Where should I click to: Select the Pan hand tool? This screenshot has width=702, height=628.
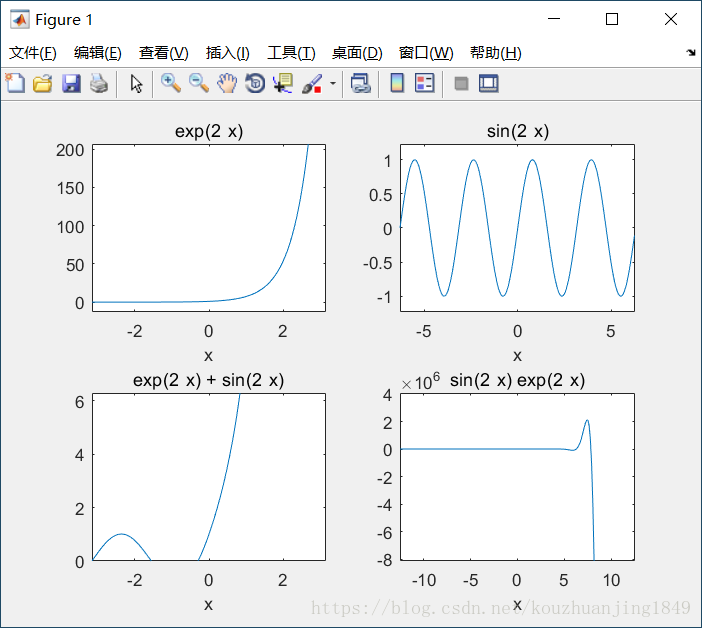(227, 84)
